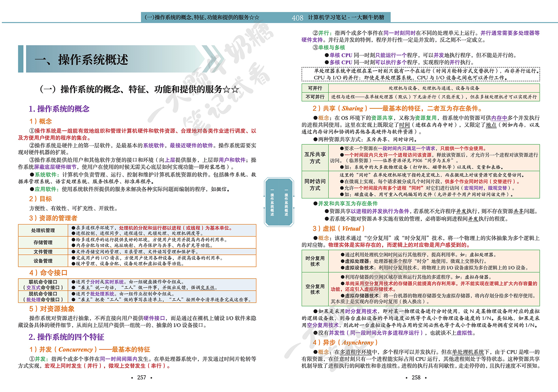
Task: Click the table cell 互斥共享方式
Action: tap(315, 158)
